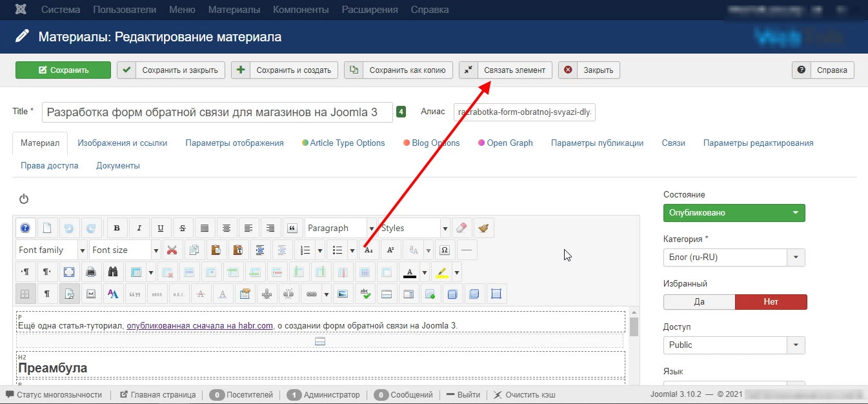This screenshot has width=868, height=404.
Task: Toggle visual guides grid icon
Action: tap(25, 294)
